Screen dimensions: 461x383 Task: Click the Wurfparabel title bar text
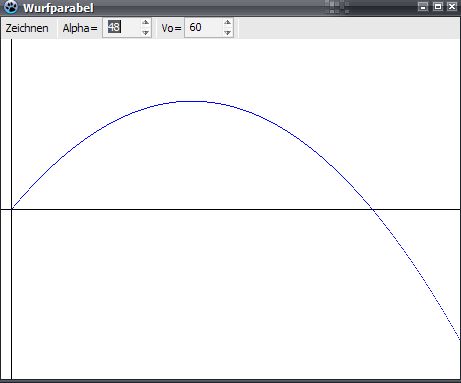(x=58, y=8)
